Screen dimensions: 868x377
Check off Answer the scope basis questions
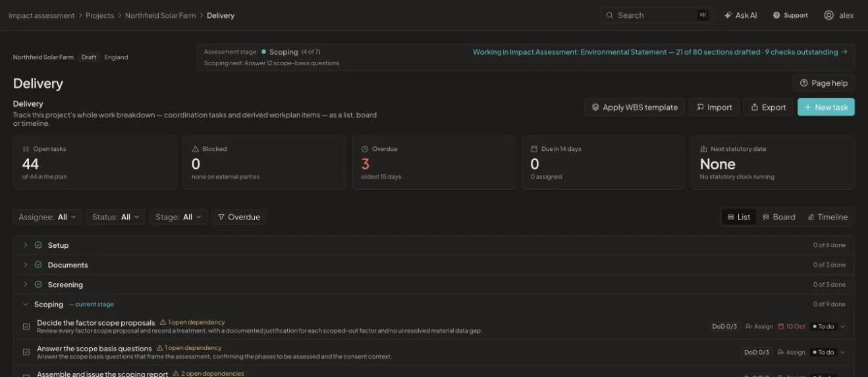(x=26, y=352)
